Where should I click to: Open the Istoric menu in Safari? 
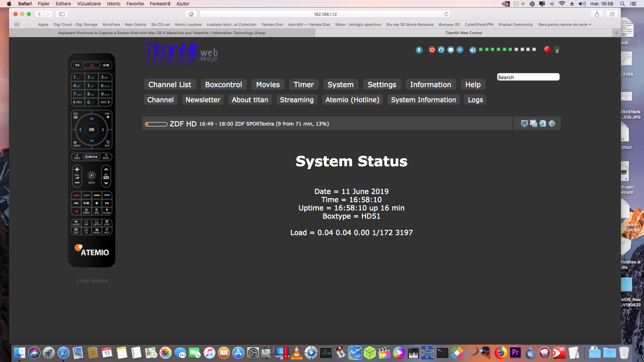click(113, 4)
